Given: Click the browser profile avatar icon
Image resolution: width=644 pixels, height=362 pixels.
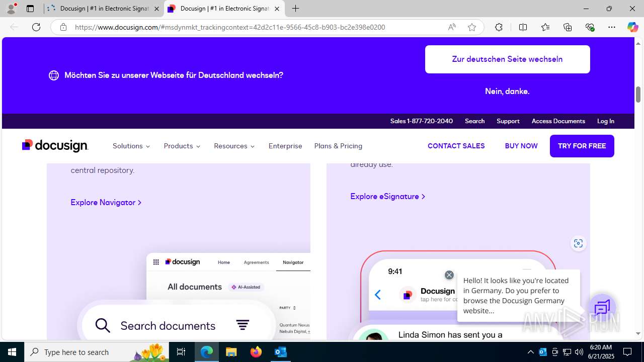Looking at the screenshot, I should tap(11, 9).
